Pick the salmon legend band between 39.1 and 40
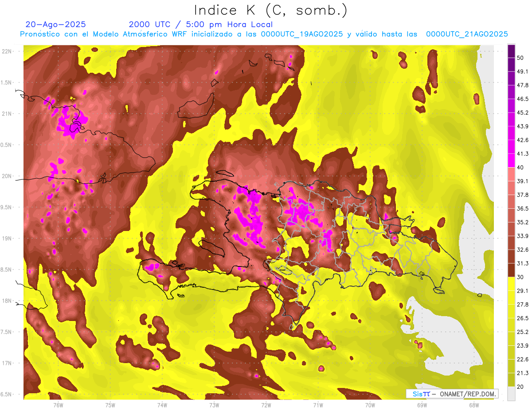The image size is (532, 411). (511, 174)
